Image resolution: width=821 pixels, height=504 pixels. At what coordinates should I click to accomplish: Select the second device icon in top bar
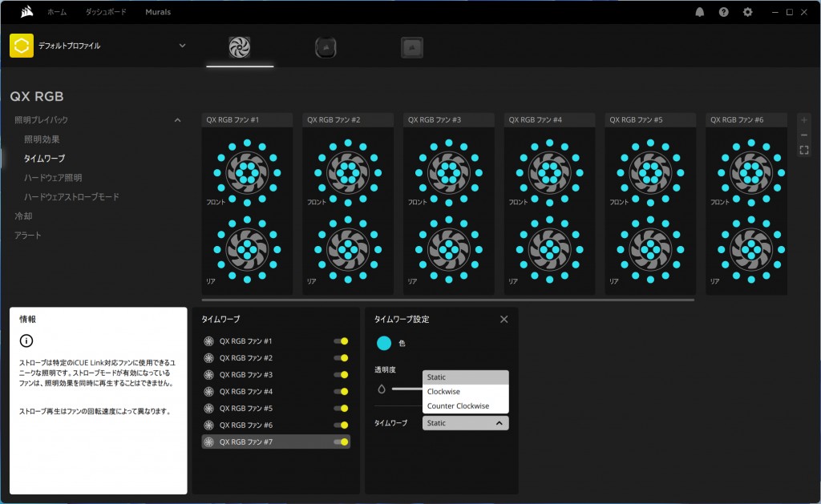[x=326, y=47]
